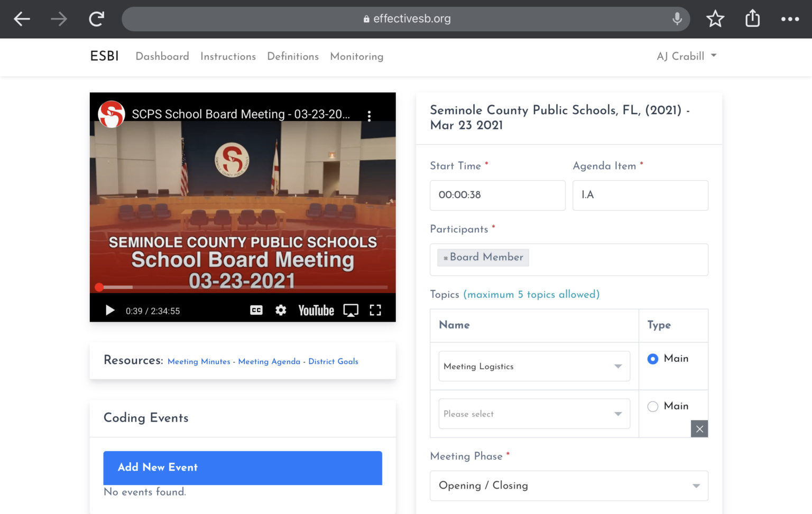Tap the microphone icon in the address bar
The width and height of the screenshot is (812, 514).
tap(677, 19)
